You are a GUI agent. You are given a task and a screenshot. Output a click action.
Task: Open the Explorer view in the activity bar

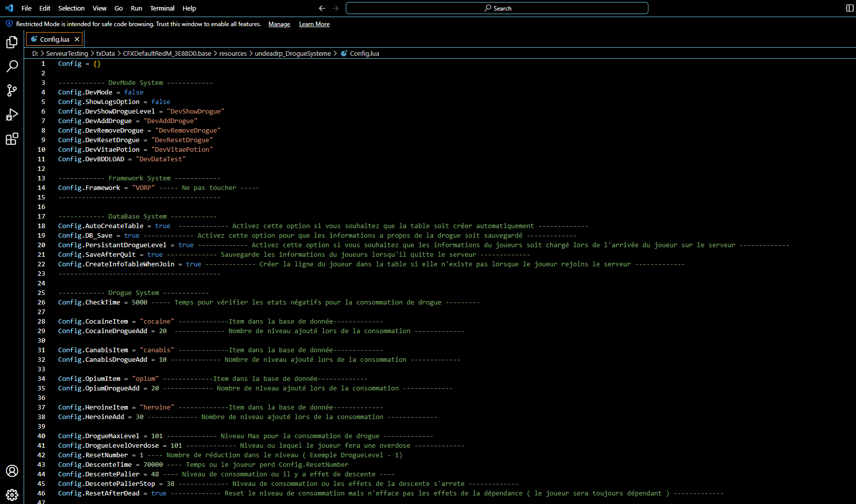tap(12, 42)
